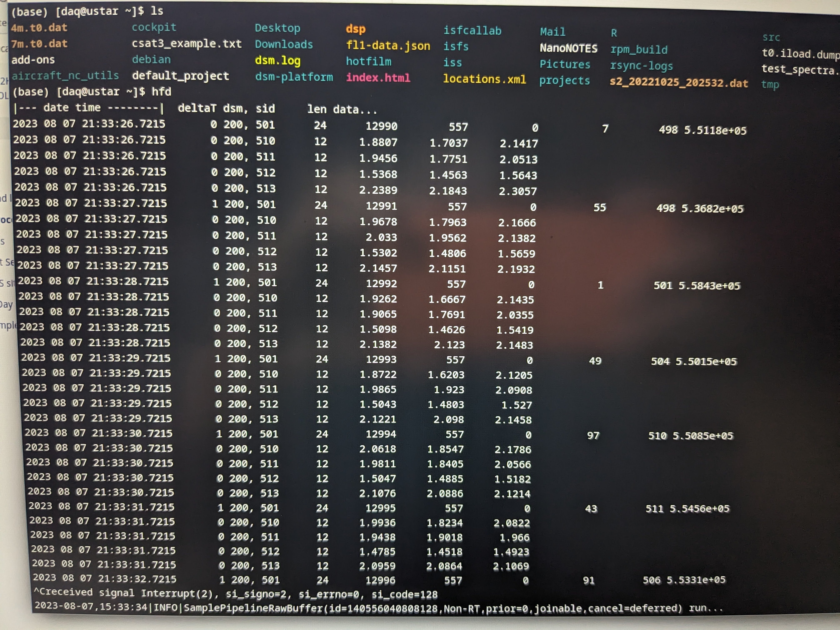Click the value 12990 in the first data row
Screen dimensions: 840x630
381,126
